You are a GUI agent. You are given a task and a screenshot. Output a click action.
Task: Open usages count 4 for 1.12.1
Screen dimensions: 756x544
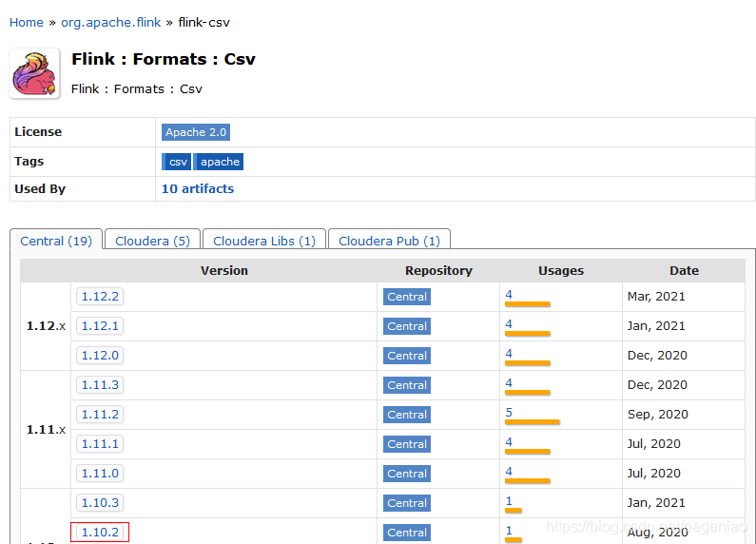(509, 323)
